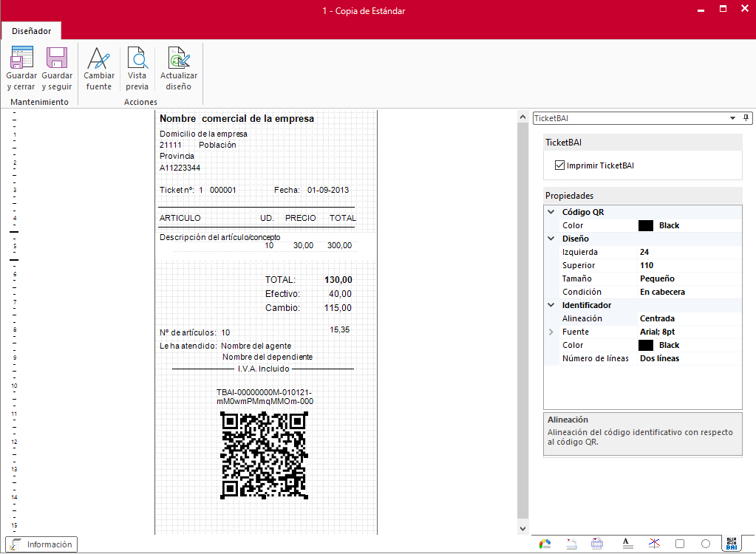The width and height of the screenshot is (756, 554).
Task: Toggle the Imprimir TicketBAI checkbox
Action: tap(559, 165)
